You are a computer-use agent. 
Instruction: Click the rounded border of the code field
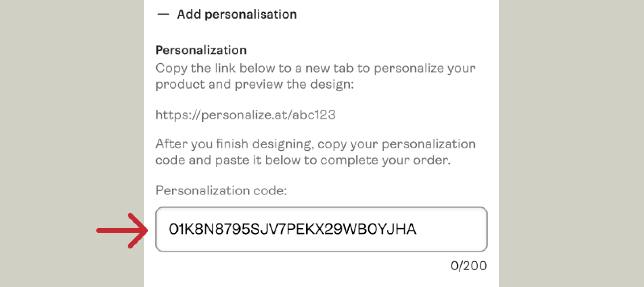pos(321,208)
